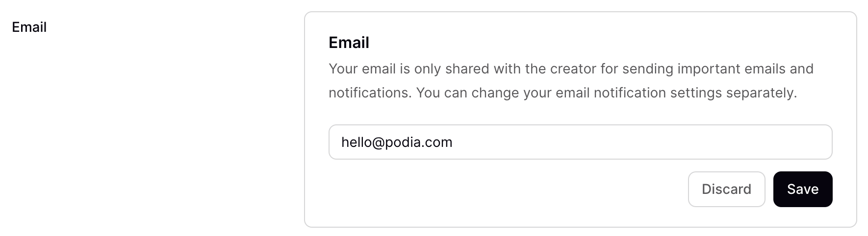Save the email address change
The width and height of the screenshot is (868, 236).
[802, 189]
